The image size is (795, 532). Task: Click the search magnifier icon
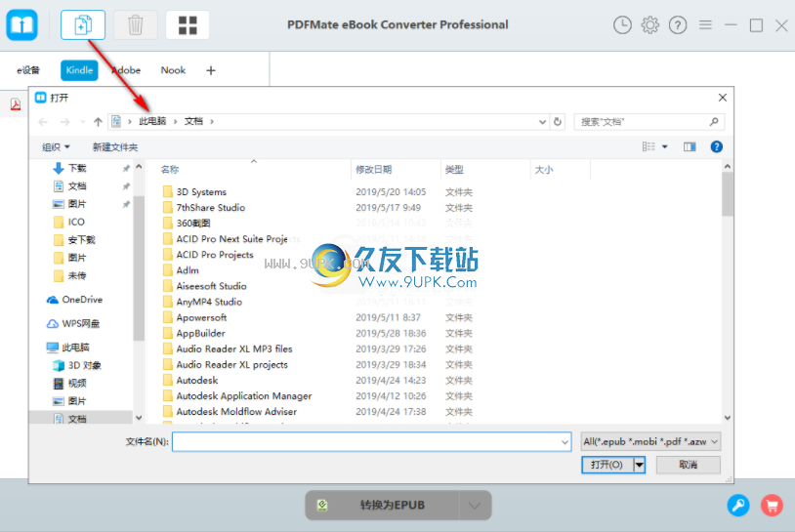click(x=714, y=122)
